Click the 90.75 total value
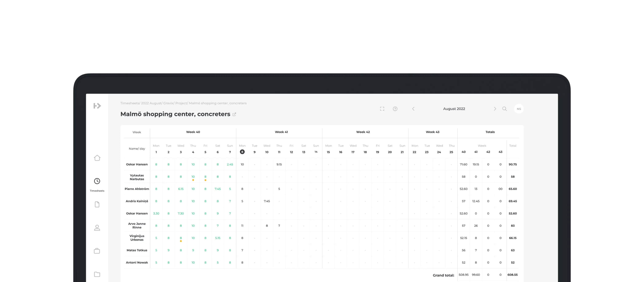Image resolution: width=644 pixels, height=282 pixels. (513, 164)
